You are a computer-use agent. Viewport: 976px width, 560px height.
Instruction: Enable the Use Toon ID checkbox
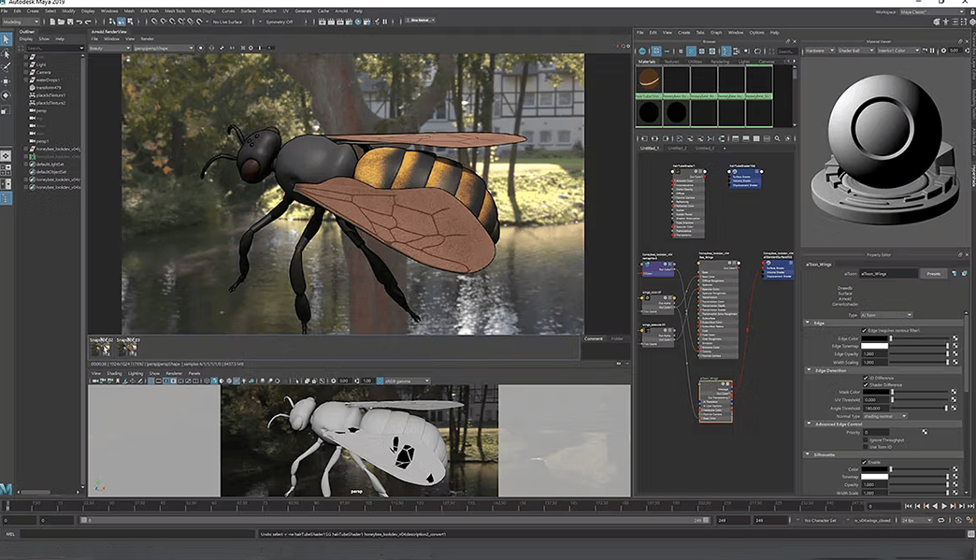865,447
